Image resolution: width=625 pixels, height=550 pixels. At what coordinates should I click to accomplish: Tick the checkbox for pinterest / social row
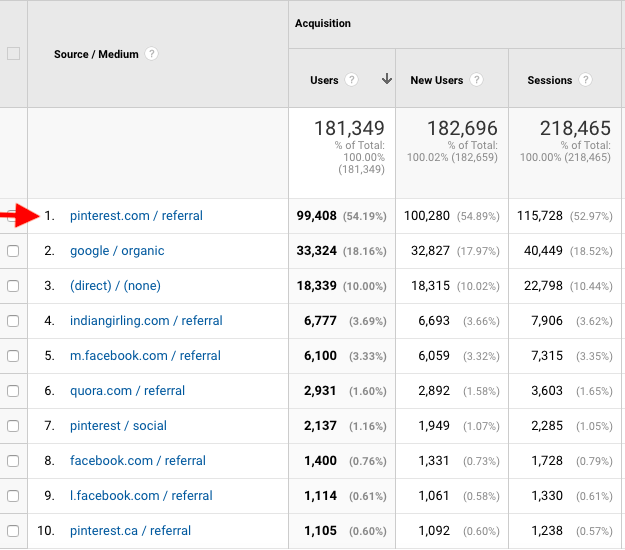coord(13,426)
